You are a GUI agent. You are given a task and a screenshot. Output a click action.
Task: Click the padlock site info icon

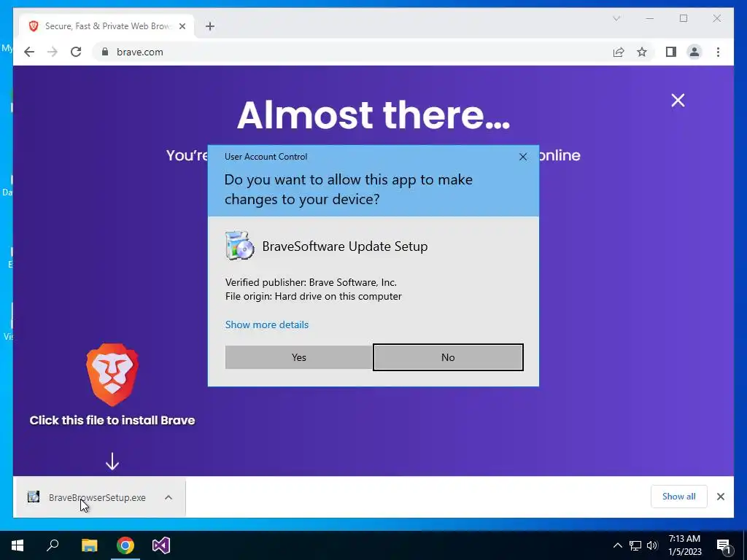click(105, 52)
